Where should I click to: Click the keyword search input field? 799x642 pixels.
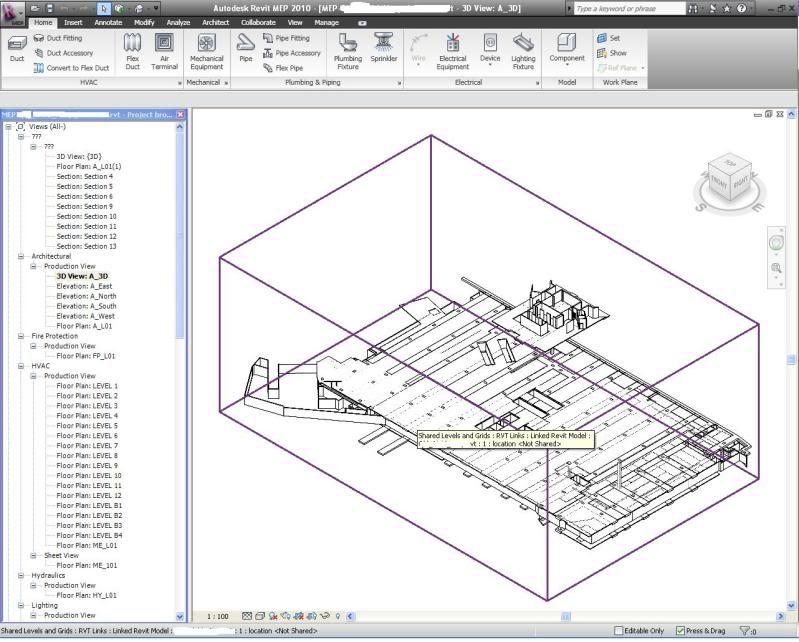629,8
